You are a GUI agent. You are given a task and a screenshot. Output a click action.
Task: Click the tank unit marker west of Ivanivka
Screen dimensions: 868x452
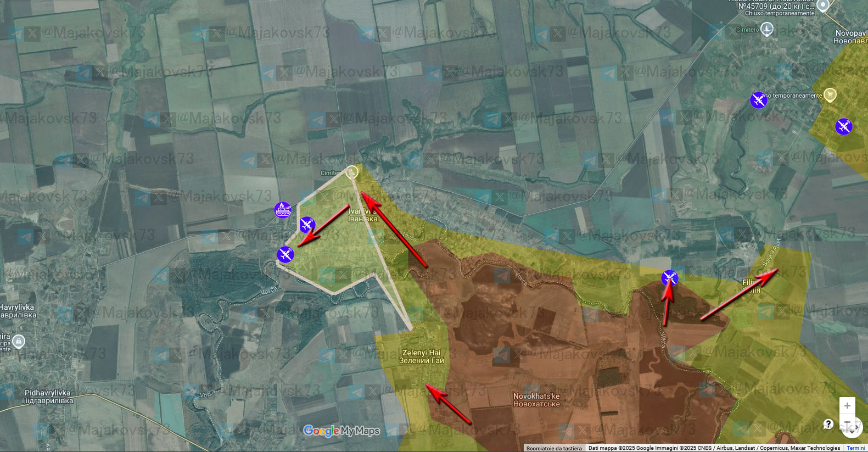(283, 210)
